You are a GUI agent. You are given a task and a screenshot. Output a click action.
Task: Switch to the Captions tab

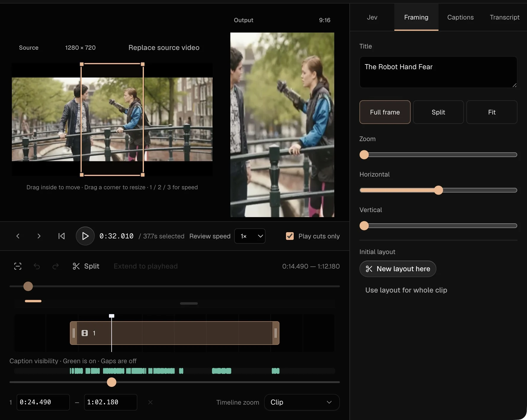point(460,17)
